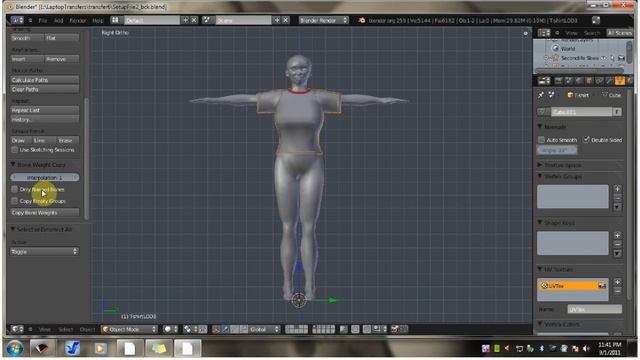
Task: Switch to Render properties tab icon
Action: 558,81
